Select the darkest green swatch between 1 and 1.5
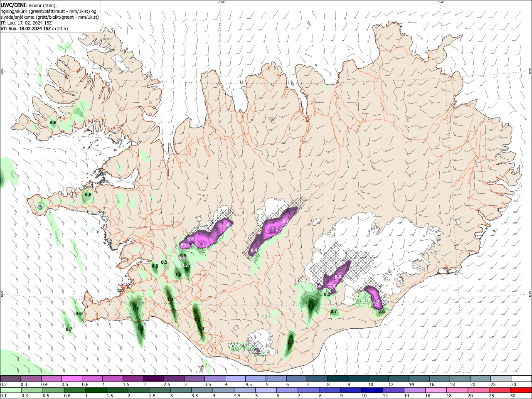 point(96,390)
